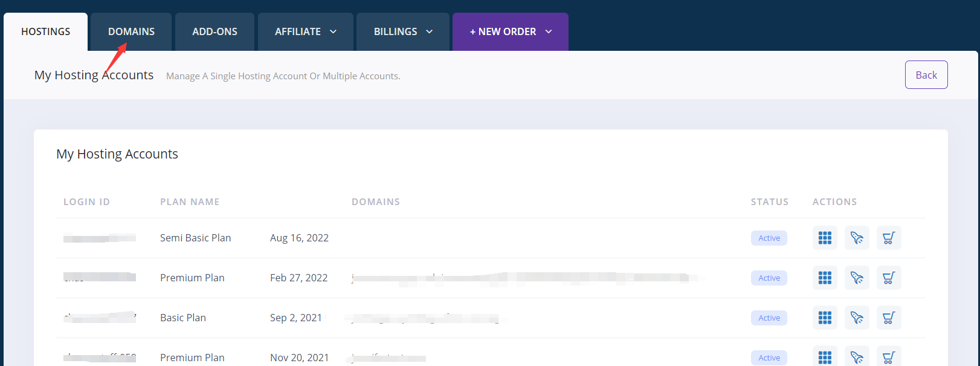The height and width of the screenshot is (366, 980).
Task: Click grid icon for Nov 20, 2021 Premium Plan
Action: coord(825,357)
